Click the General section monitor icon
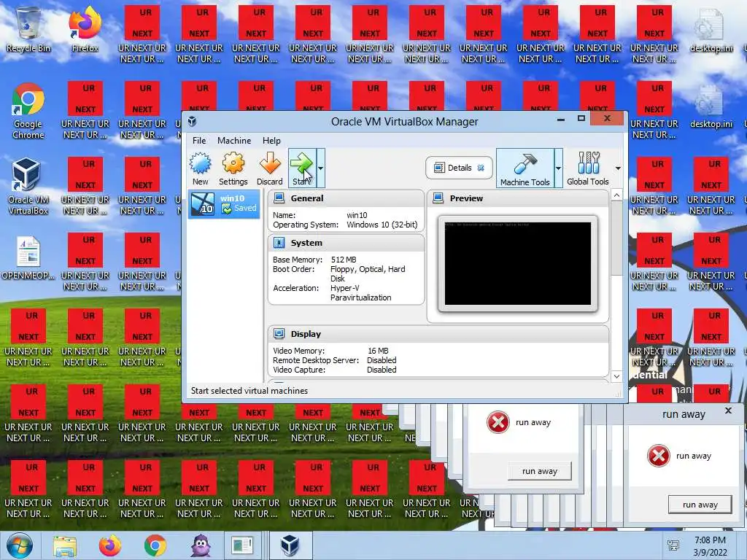The width and height of the screenshot is (747, 560). [279, 198]
